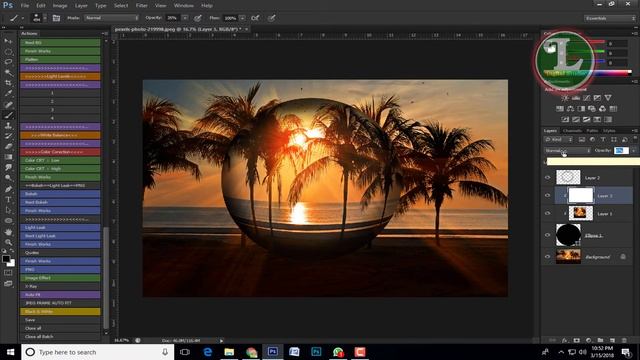Select the Hand tool
640x360 pixels.
pyautogui.click(x=8, y=231)
